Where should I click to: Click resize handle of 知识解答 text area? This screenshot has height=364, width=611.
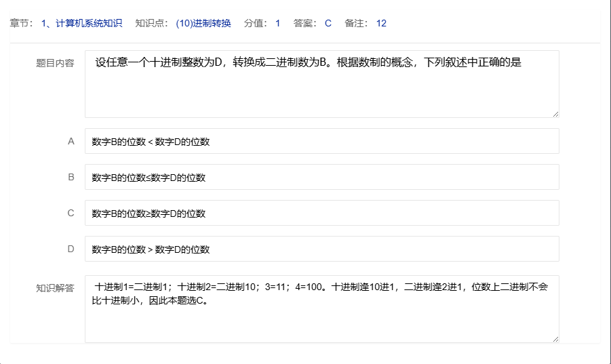pos(555,339)
